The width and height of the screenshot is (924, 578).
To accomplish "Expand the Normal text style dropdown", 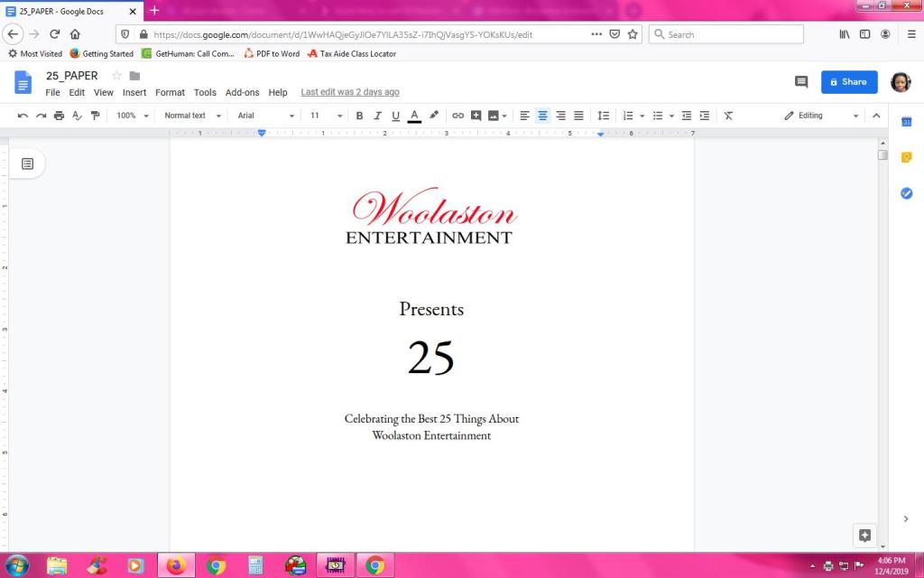I will pyautogui.click(x=193, y=116).
